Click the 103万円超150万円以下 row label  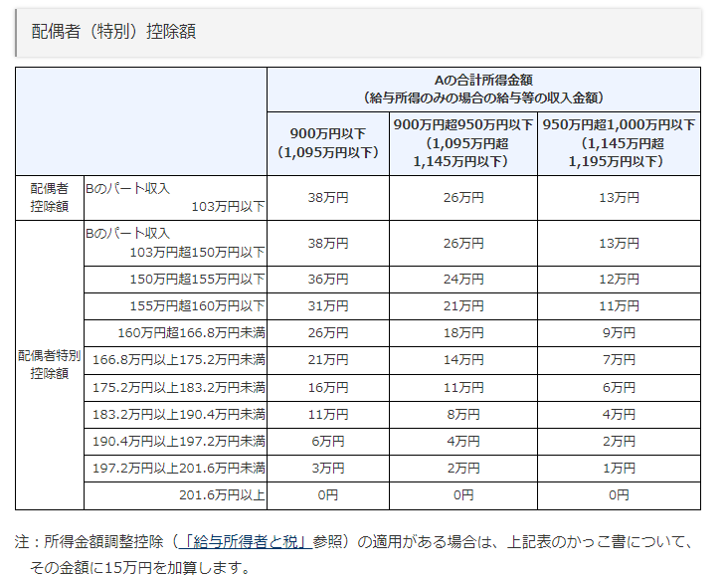(x=175, y=243)
